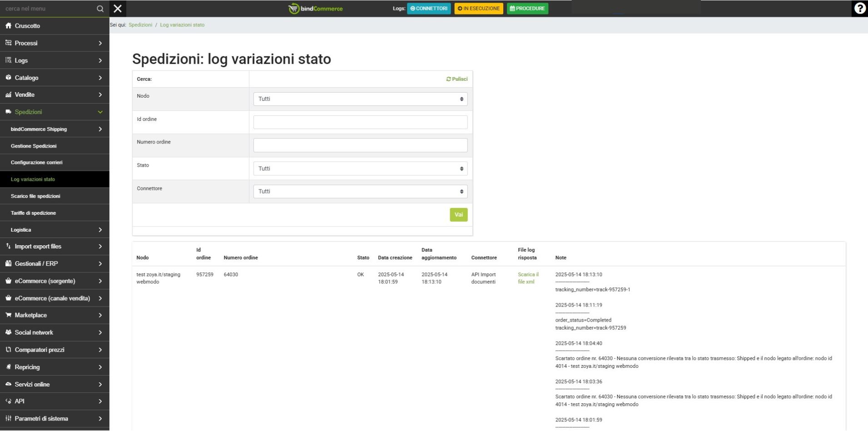Click the Pulisci reset link
Viewport: 868px width, 431px height.
point(457,79)
